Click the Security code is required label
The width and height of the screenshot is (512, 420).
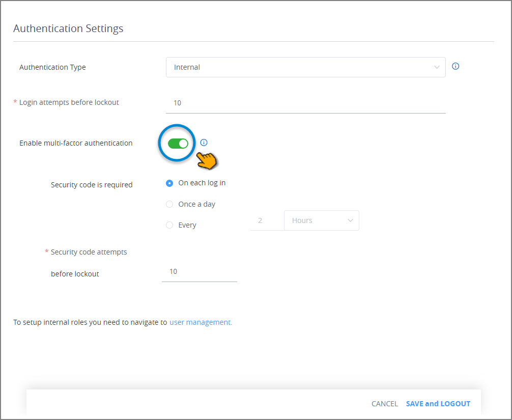coord(92,185)
